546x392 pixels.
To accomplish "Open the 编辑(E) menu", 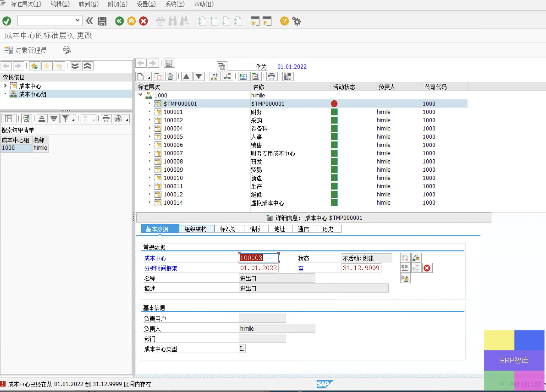I will tap(60, 4).
